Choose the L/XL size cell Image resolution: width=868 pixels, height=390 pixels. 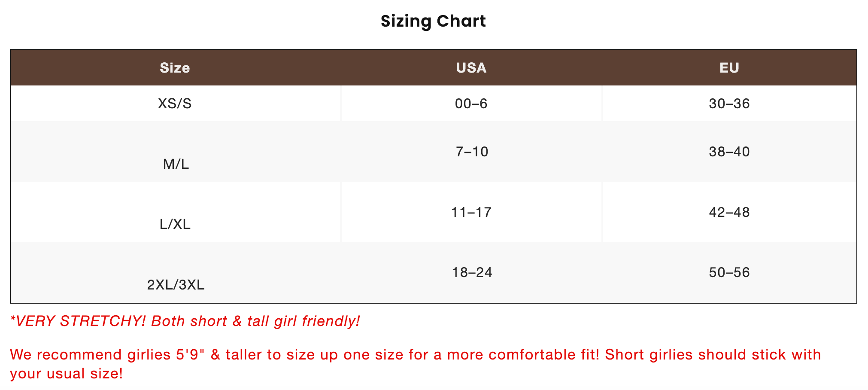(x=175, y=224)
